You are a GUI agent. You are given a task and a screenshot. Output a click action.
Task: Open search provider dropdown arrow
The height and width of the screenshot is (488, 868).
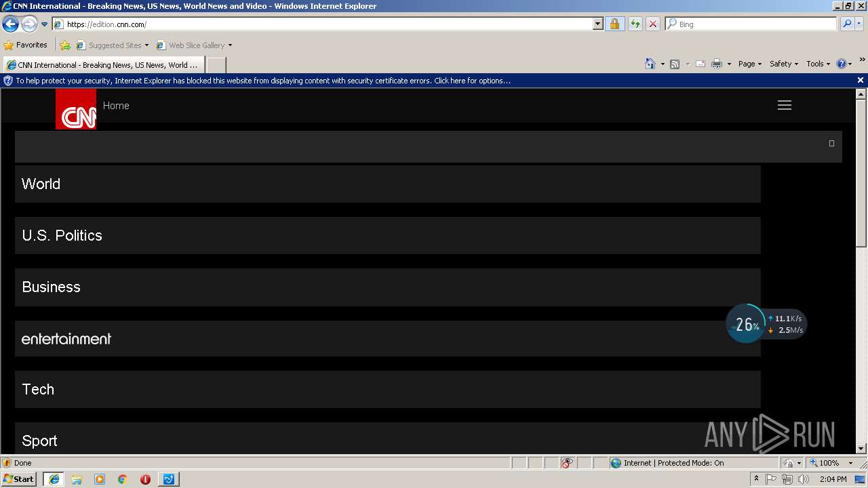tap(859, 24)
